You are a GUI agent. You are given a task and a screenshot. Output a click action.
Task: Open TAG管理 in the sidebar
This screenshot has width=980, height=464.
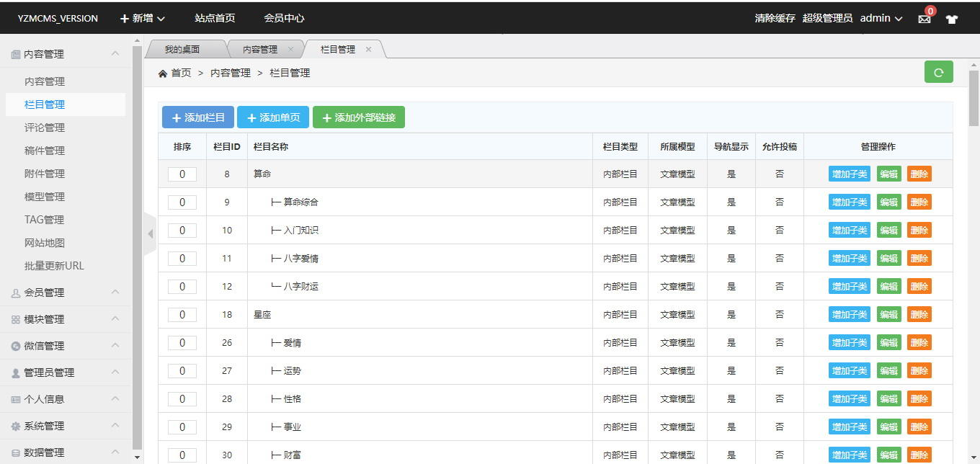pyautogui.click(x=44, y=220)
